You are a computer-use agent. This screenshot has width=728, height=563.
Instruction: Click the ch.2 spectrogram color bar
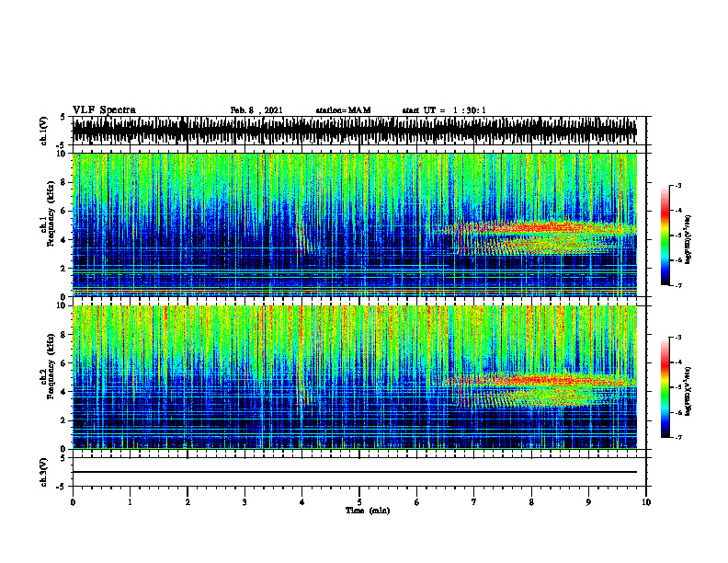[665, 387]
